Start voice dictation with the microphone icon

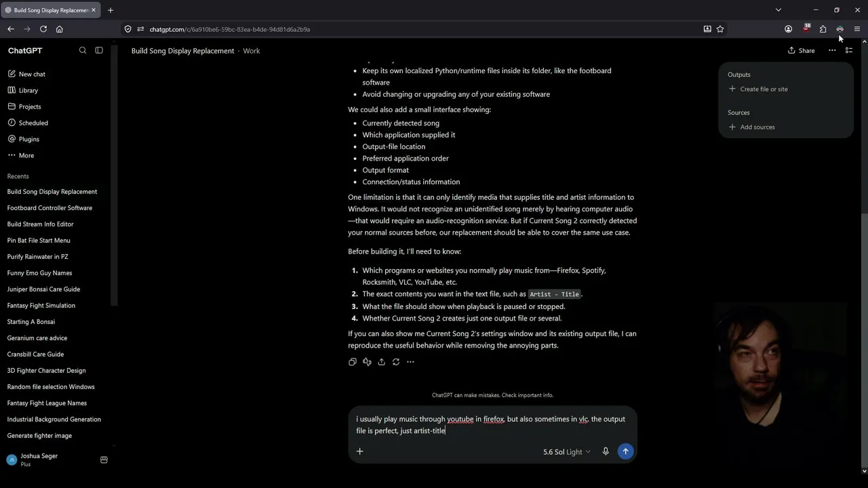pyautogui.click(x=606, y=451)
